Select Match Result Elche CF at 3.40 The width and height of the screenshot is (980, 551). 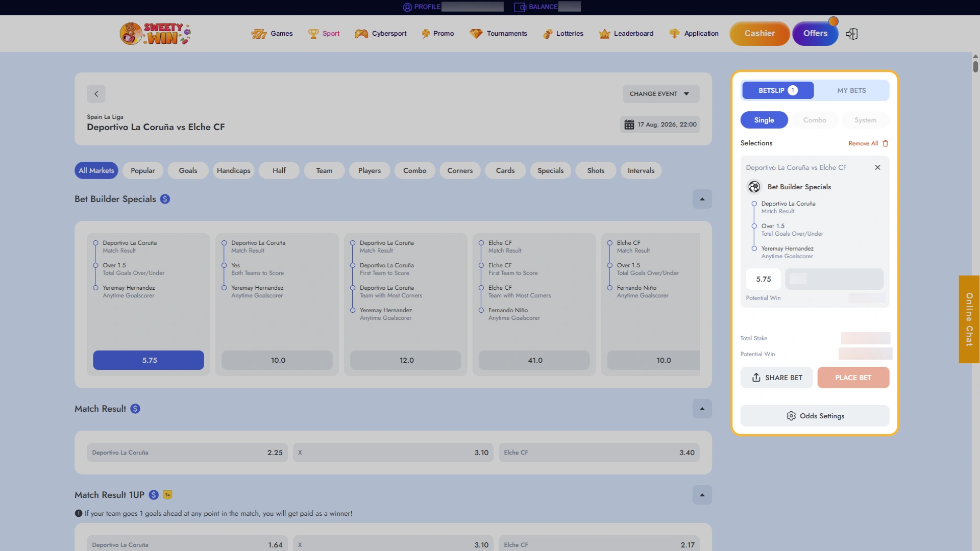[599, 453]
